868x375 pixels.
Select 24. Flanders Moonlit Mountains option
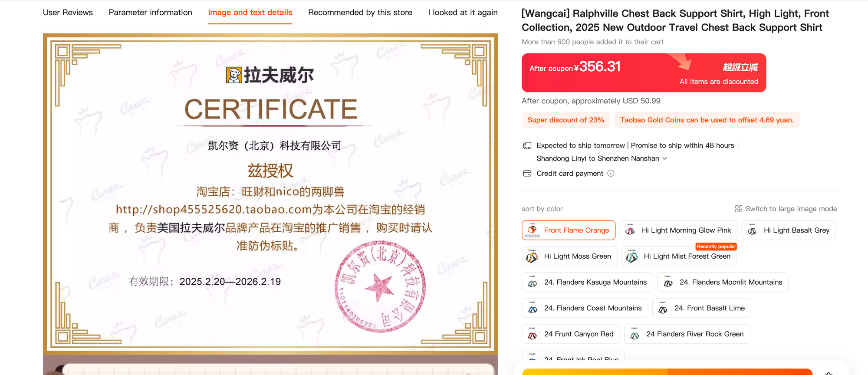[723, 282]
